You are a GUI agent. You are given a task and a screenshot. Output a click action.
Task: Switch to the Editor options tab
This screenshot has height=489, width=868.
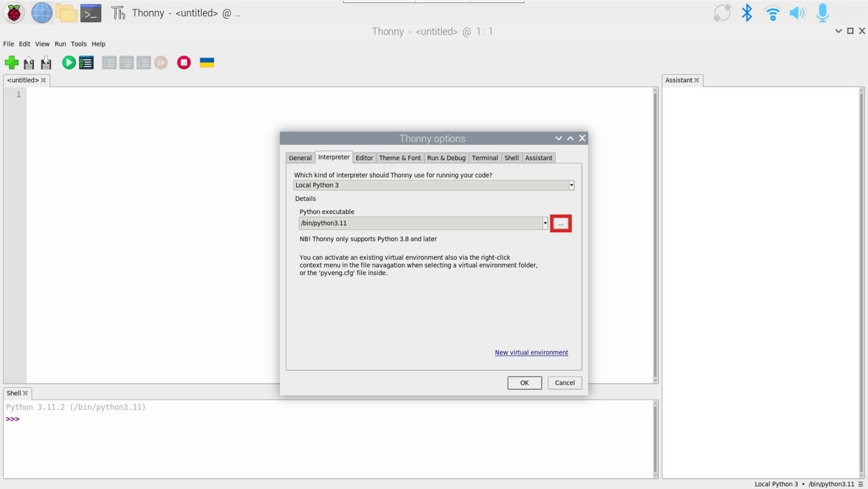pos(364,158)
